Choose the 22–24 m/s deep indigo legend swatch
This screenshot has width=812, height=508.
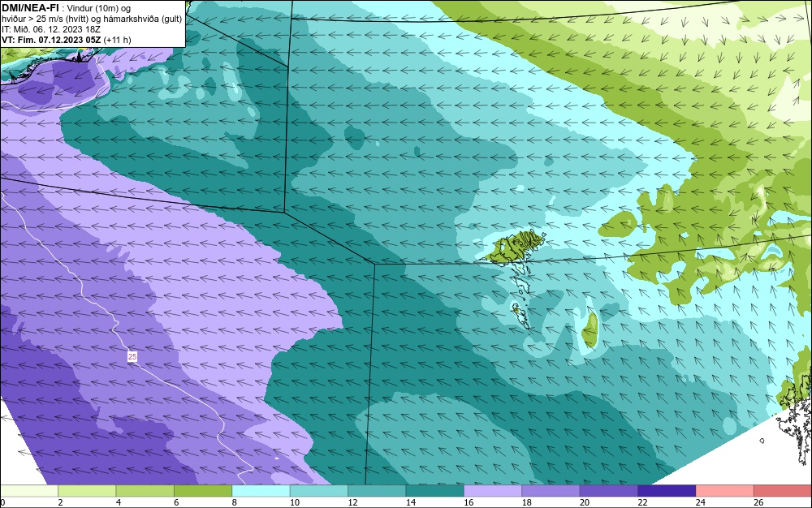(667, 491)
